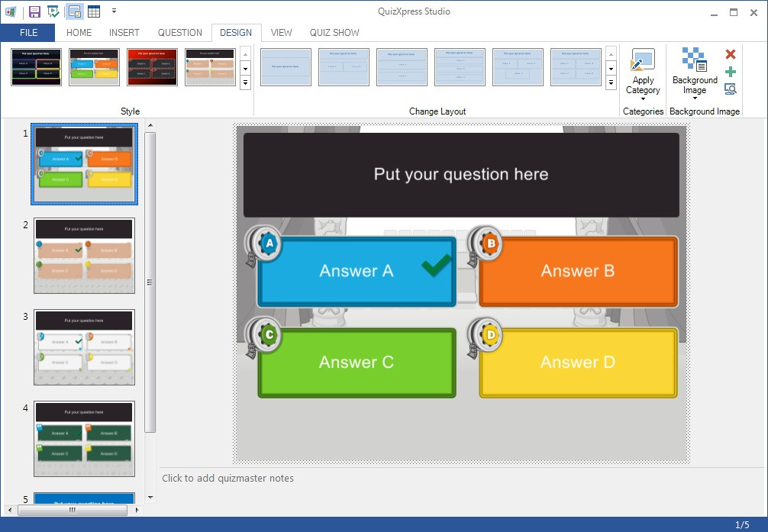The image size is (768, 532).
Task: Click the A gear badge on the slide
Action: tap(266, 243)
